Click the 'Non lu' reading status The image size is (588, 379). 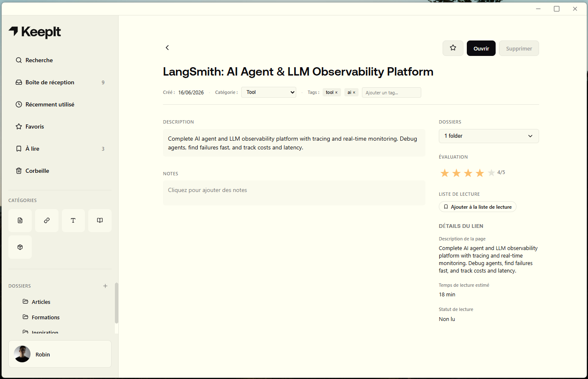pos(447,319)
